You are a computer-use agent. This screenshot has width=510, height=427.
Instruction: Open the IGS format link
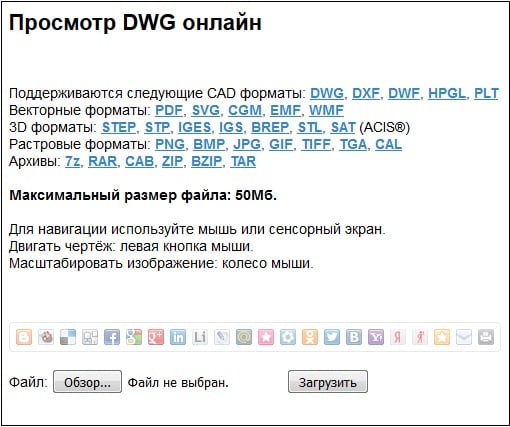[x=231, y=127]
